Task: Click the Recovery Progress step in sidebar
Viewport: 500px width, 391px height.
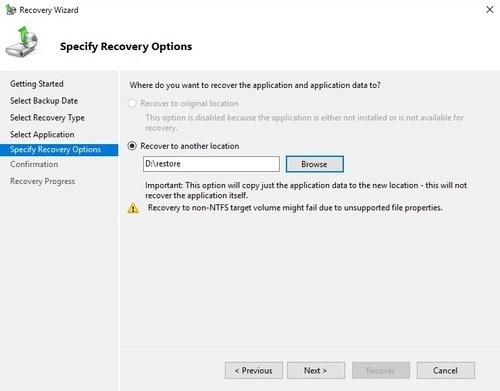Action: (x=43, y=181)
